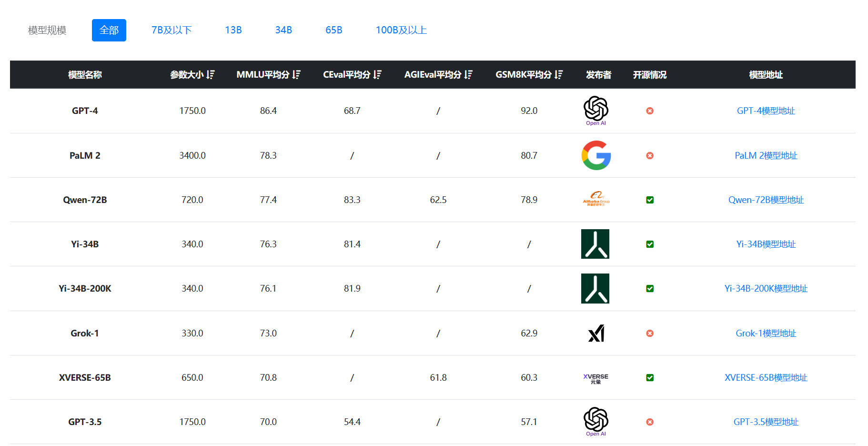Click the XVERSE logo in XVERSE-65B row
This screenshot has width=868, height=446.
point(596,378)
